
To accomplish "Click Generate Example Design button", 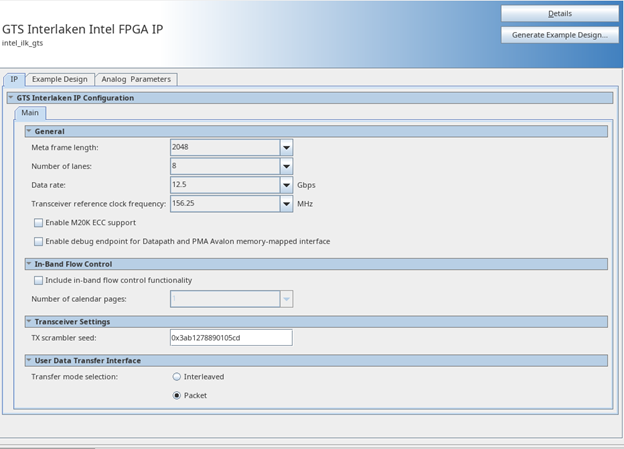I will click(x=560, y=35).
